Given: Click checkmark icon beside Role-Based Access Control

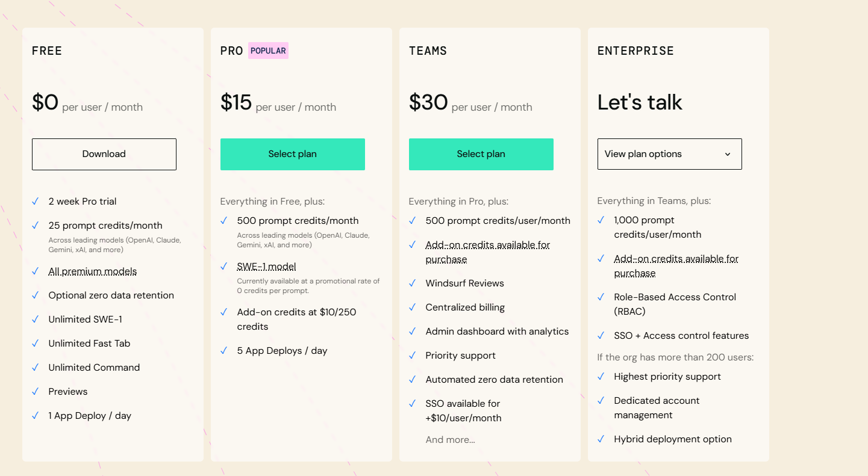Looking at the screenshot, I should pyautogui.click(x=601, y=297).
